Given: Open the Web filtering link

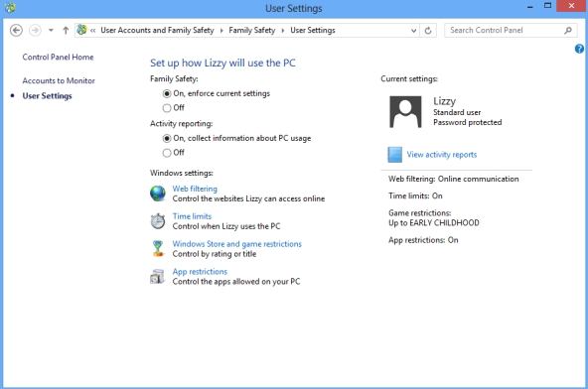Looking at the screenshot, I should [195, 189].
